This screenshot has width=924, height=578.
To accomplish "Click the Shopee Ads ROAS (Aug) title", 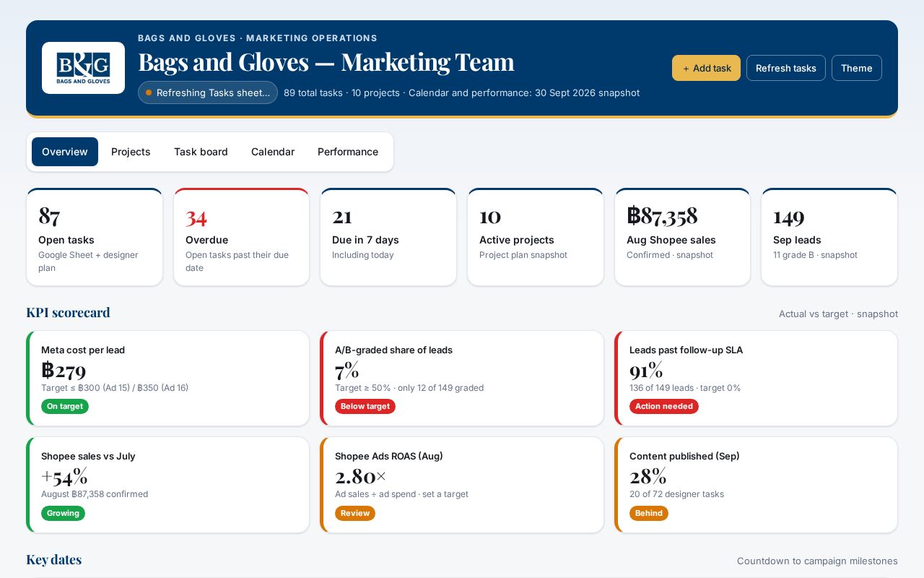I will [x=389, y=456].
